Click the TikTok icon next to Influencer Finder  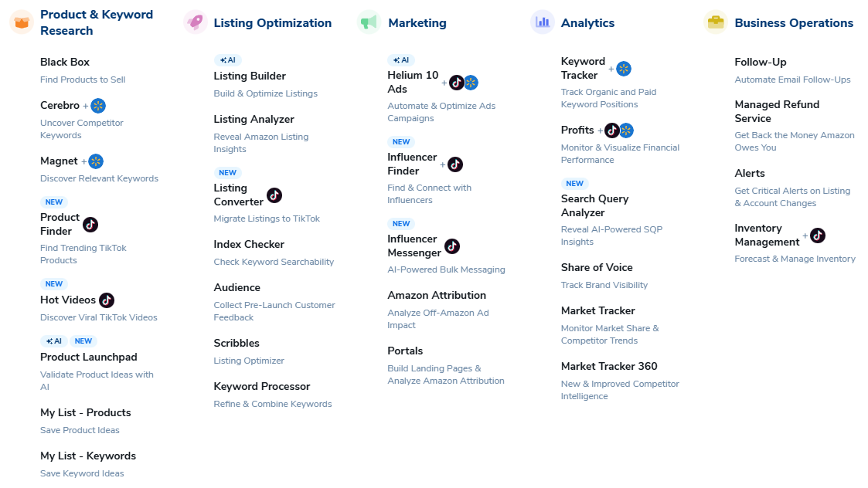(455, 164)
